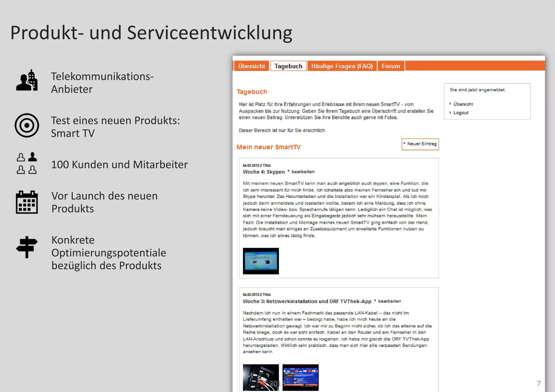555x392 pixels.
Task: Click the Neuer Eintrag button
Action: [x=420, y=144]
